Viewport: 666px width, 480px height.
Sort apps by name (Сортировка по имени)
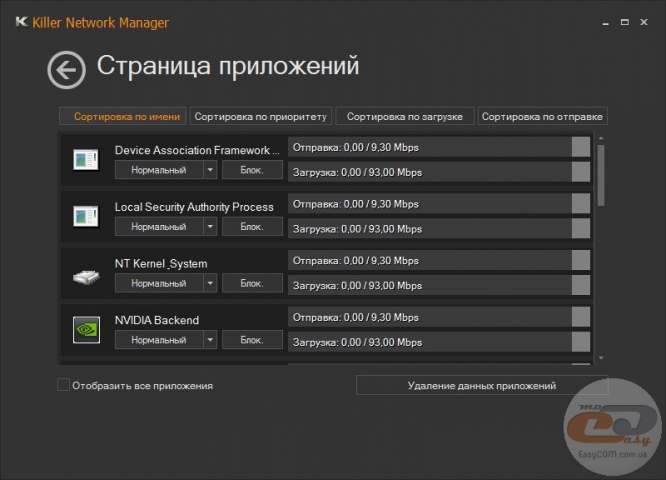tap(123, 116)
